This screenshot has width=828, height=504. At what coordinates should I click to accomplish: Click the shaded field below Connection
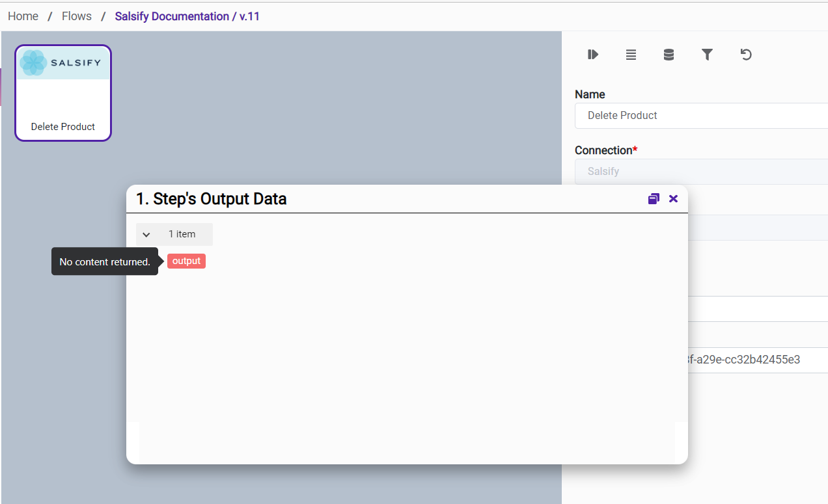pyautogui.click(x=755, y=228)
